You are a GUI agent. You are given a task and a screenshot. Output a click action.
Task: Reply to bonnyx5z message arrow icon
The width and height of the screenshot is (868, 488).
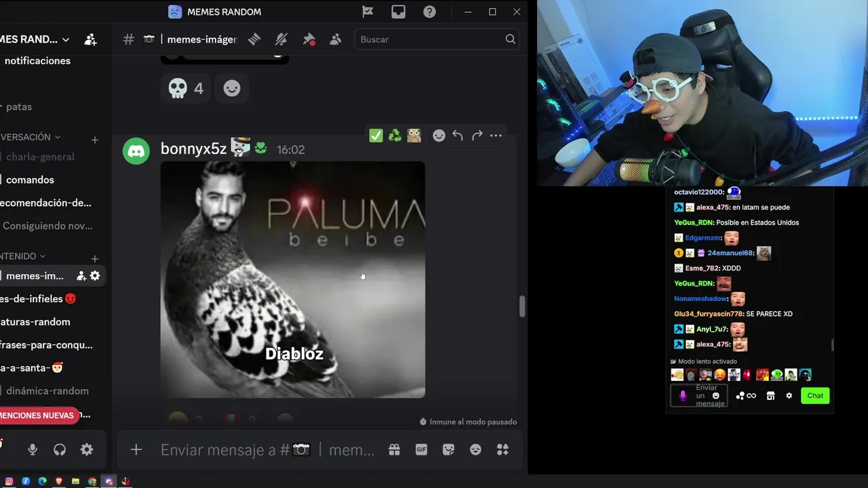(x=458, y=136)
